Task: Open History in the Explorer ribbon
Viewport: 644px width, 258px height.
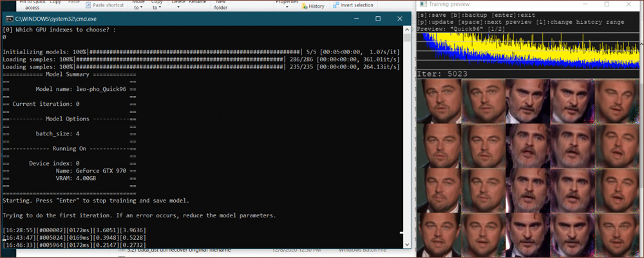Action: 312,6
